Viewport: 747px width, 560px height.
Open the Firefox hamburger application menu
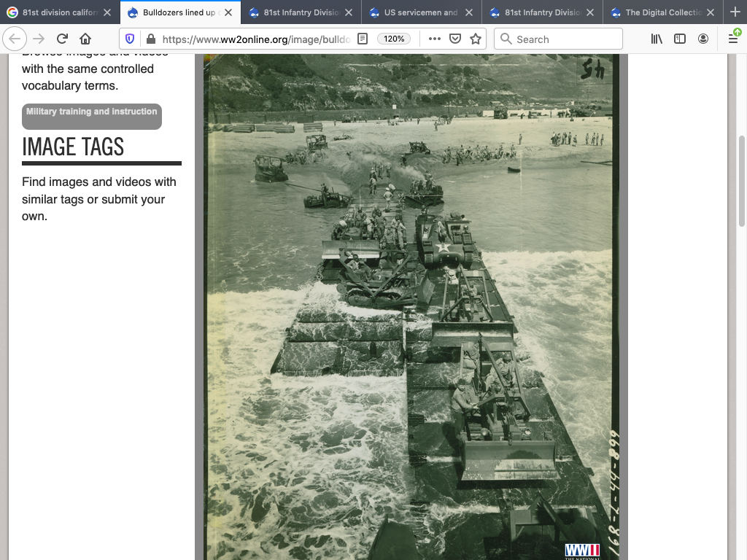(x=733, y=39)
